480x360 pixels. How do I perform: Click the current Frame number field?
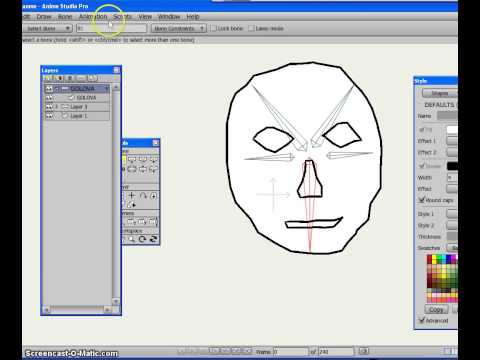pyautogui.click(x=291, y=351)
